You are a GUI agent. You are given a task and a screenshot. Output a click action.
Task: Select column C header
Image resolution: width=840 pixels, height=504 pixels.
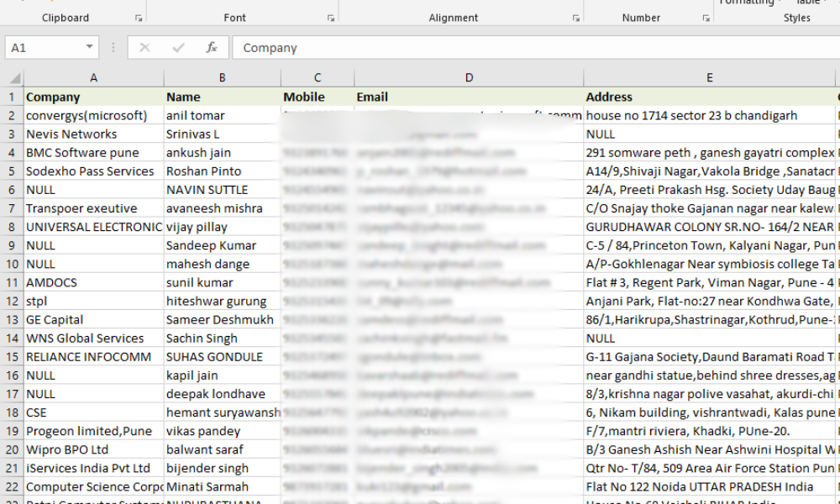pyautogui.click(x=318, y=78)
